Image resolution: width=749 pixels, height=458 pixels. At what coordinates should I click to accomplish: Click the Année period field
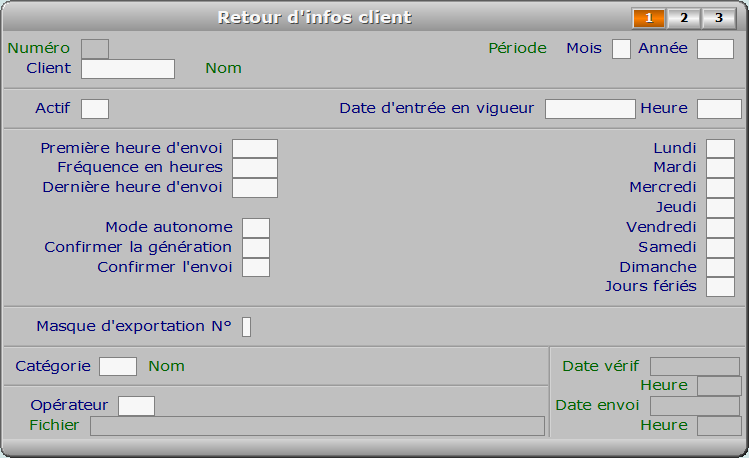716,49
